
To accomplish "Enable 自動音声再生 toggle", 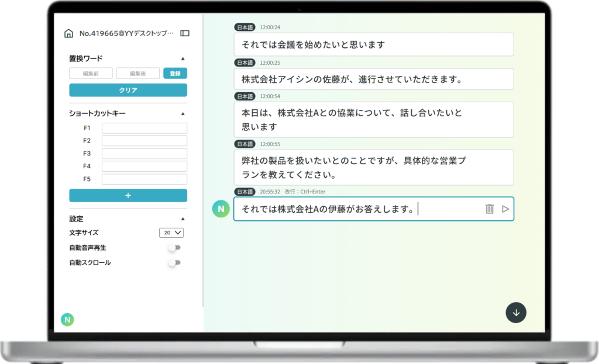I will pos(174,248).
